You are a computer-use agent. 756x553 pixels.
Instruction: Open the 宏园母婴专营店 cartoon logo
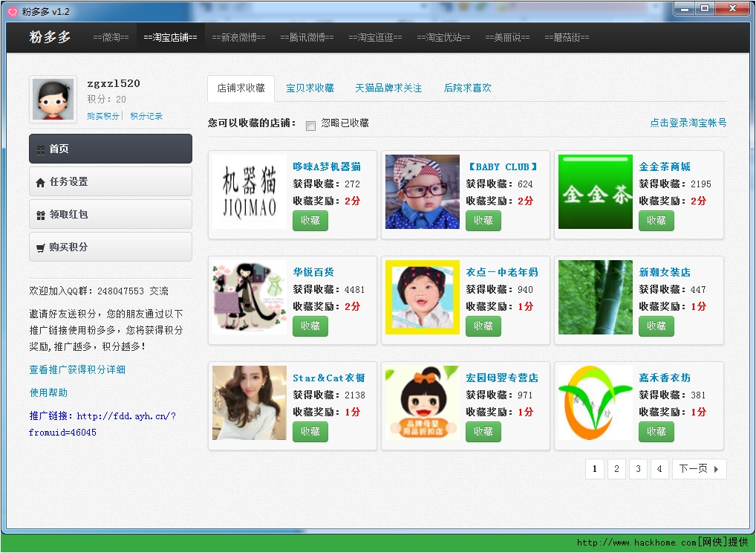pyautogui.click(x=423, y=403)
